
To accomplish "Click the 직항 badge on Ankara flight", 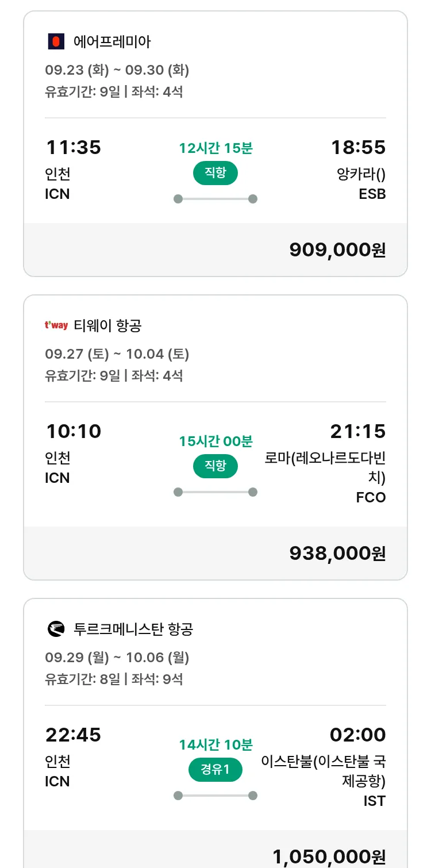I will point(215,173).
